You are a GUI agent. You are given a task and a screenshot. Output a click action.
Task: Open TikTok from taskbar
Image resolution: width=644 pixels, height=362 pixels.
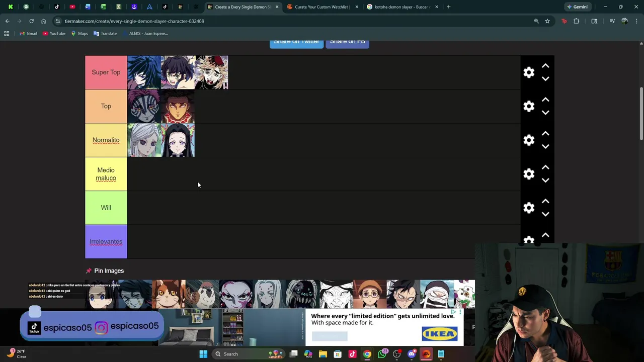click(x=352, y=354)
